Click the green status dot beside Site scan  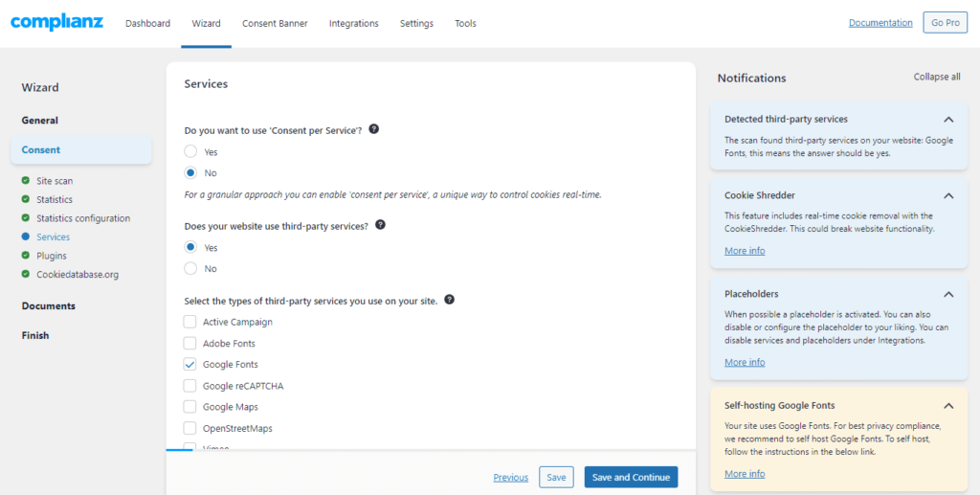[26, 180]
